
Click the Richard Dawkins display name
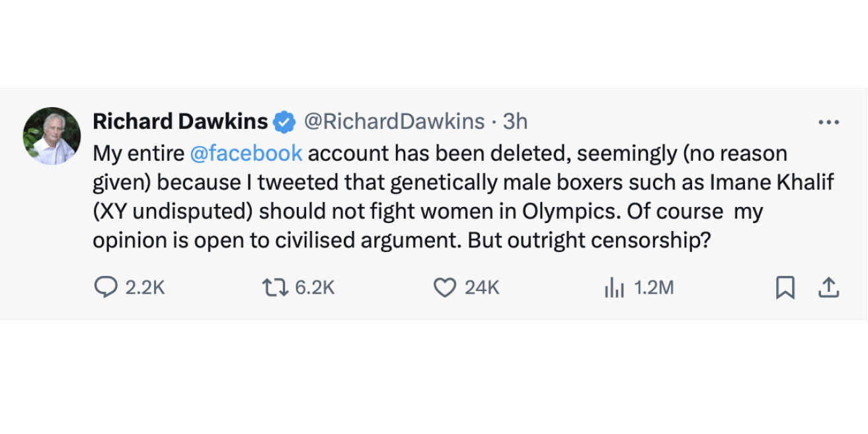[x=180, y=122]
